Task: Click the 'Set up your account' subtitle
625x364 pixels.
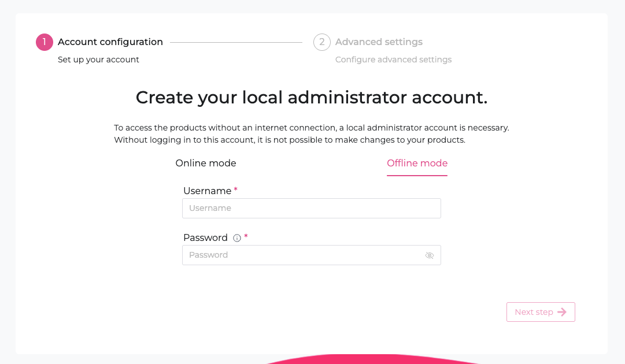Action: click(x=98, y=60)
